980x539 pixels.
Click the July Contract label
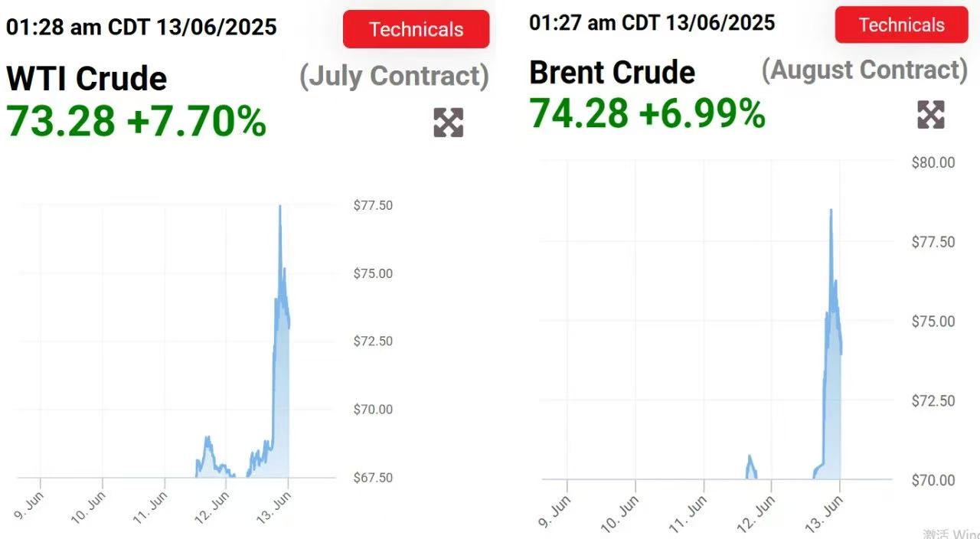[394, 76]
